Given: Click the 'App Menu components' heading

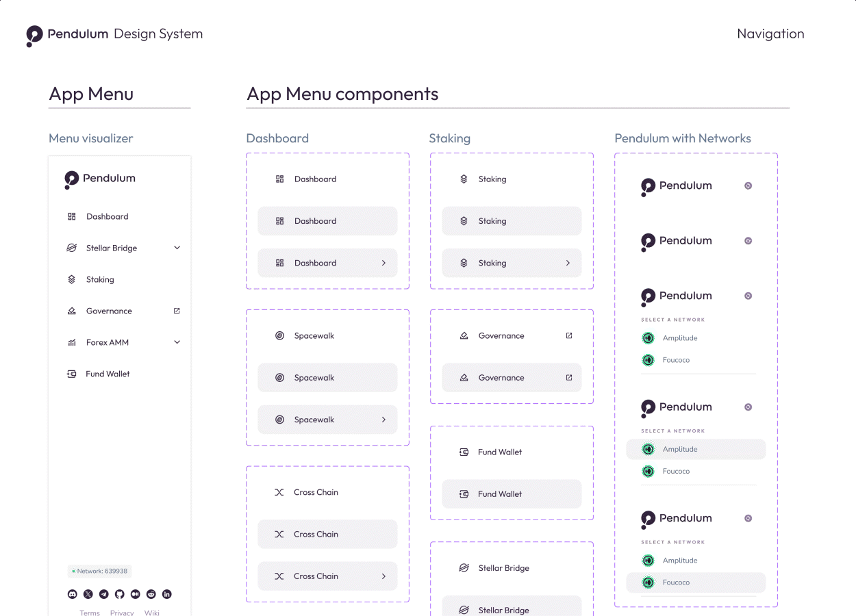Looking at the screenshot, I should (x=342, y=94).
